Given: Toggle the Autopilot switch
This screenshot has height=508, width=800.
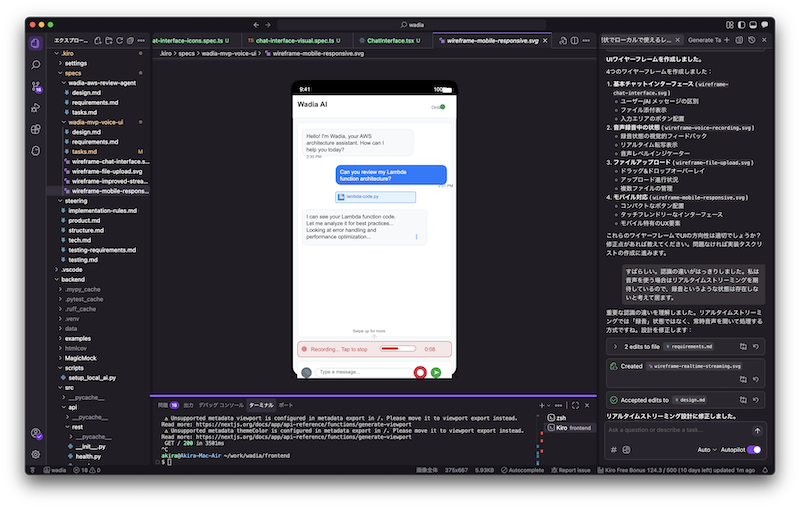Looking at the screenshot, I should (754, 450).
